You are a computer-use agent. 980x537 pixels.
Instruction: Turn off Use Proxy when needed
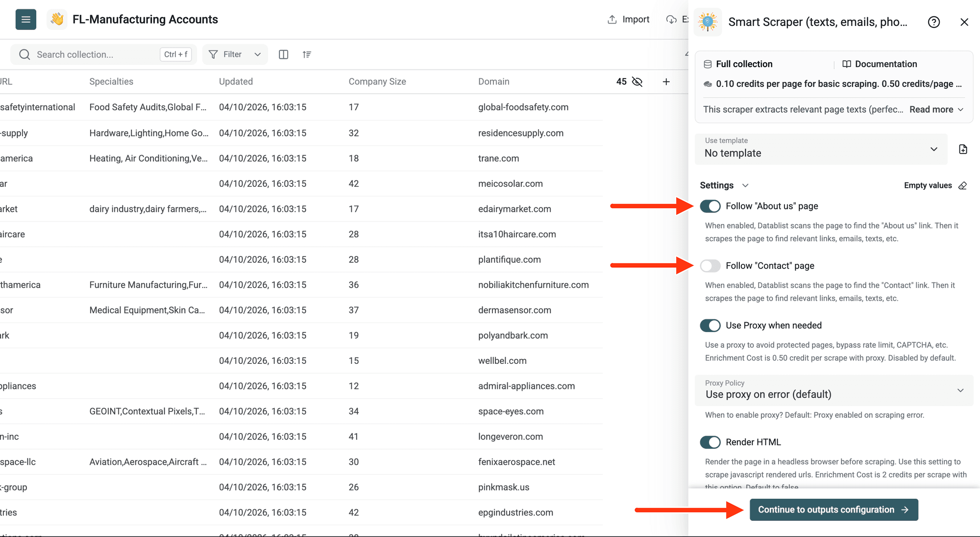(710, 326)
